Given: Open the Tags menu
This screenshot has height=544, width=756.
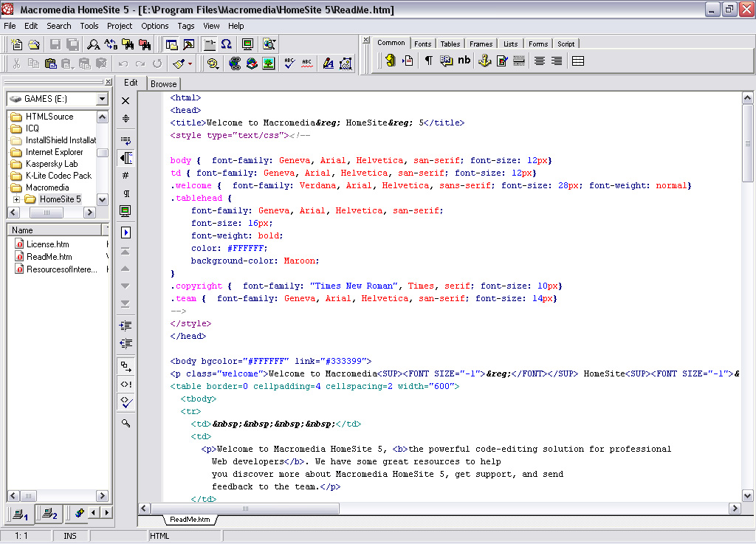Looking at the screenshot, I should (x=185, y=26).
